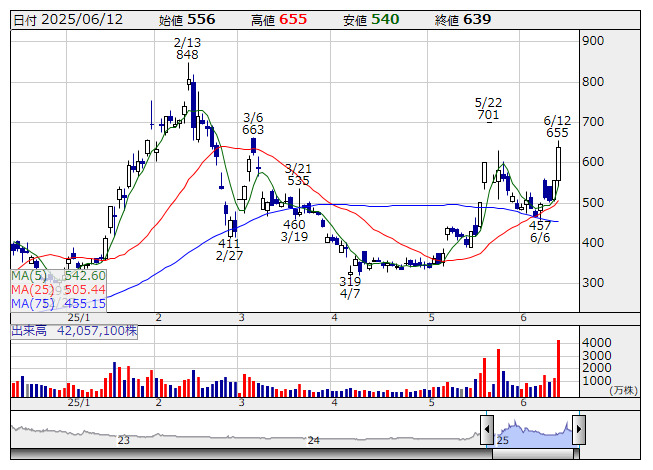This screenshot has height=470, width=653.
Task: Click the 2/13 848 peak annotation
Action: (187, 49)
